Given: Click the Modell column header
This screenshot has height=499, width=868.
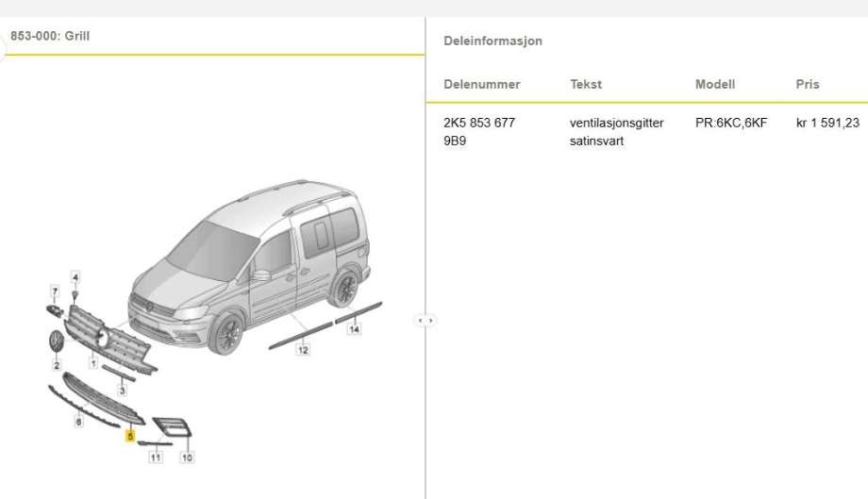Looking at the screenshot, I should (715, 84).
